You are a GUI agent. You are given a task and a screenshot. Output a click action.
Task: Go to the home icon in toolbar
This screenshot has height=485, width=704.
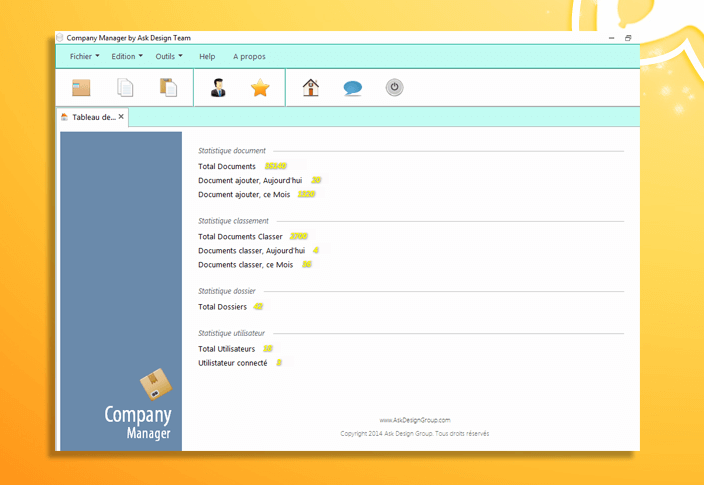click(x=311, y=88)
